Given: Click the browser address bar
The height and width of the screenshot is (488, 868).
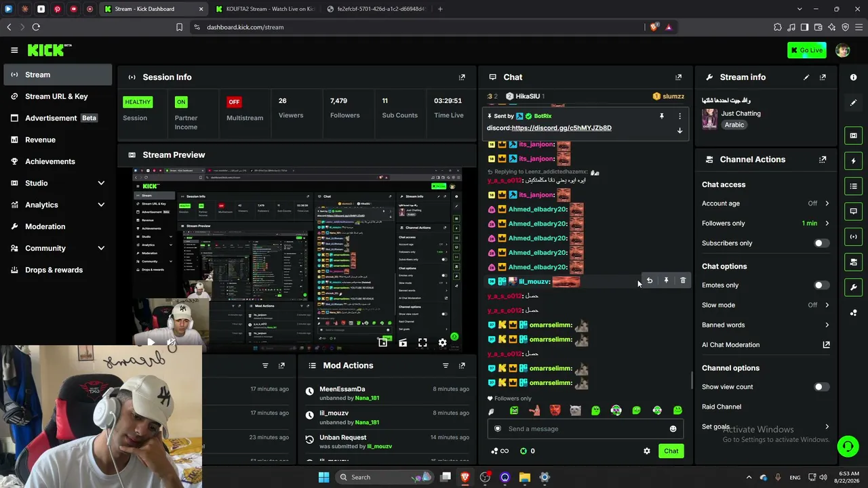Looking at the screenshot, I should pos(420,27).
